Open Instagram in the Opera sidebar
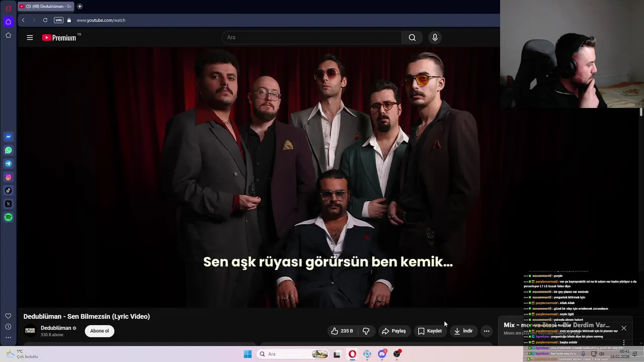Viewport: 644px width, 362px height. point(8,177)
